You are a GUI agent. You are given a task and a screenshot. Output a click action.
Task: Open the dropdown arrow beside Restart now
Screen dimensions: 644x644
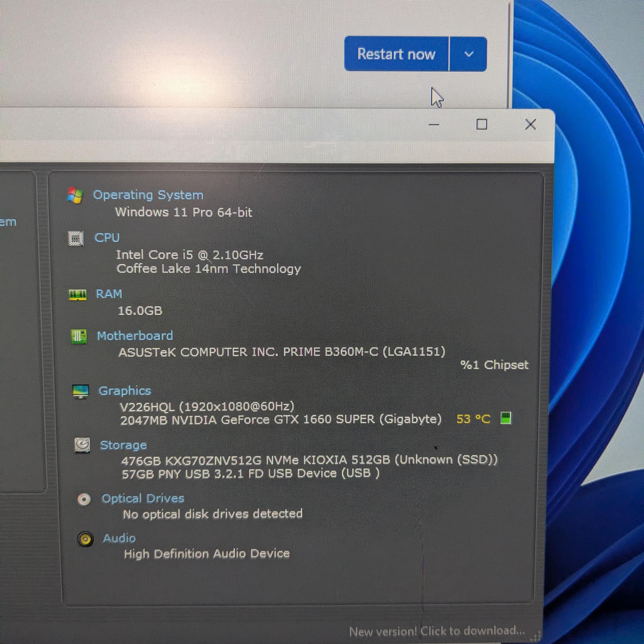click(468, 54)
